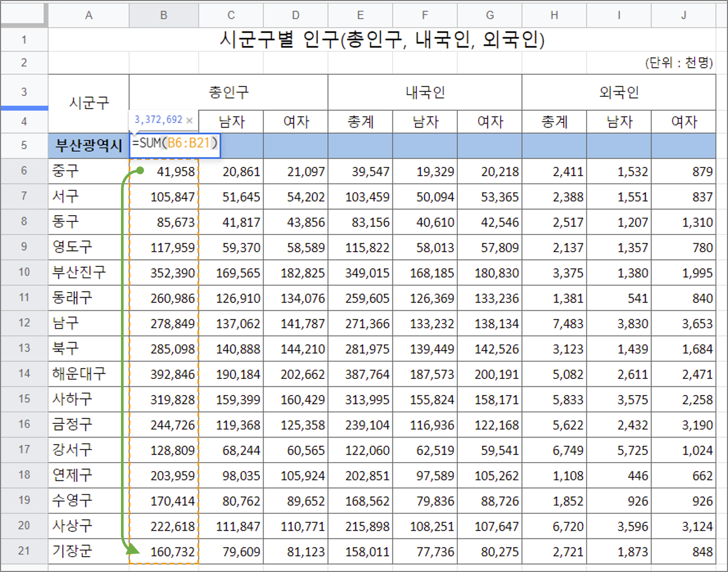Click the =SUM(B6:B21) formula input cell
The height and width of the screenshot is (572, 728).
click(x=175, y=145)
